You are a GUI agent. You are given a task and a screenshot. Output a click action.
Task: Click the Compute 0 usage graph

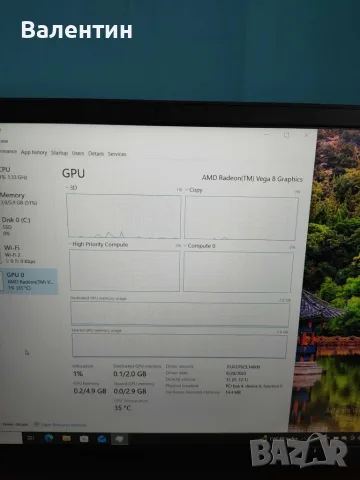point(238,272)
